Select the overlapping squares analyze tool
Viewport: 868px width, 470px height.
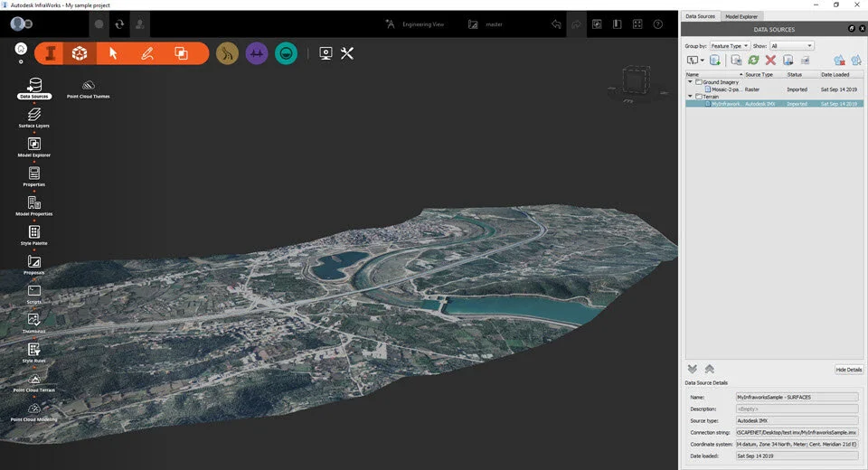(x=181, y=53)
